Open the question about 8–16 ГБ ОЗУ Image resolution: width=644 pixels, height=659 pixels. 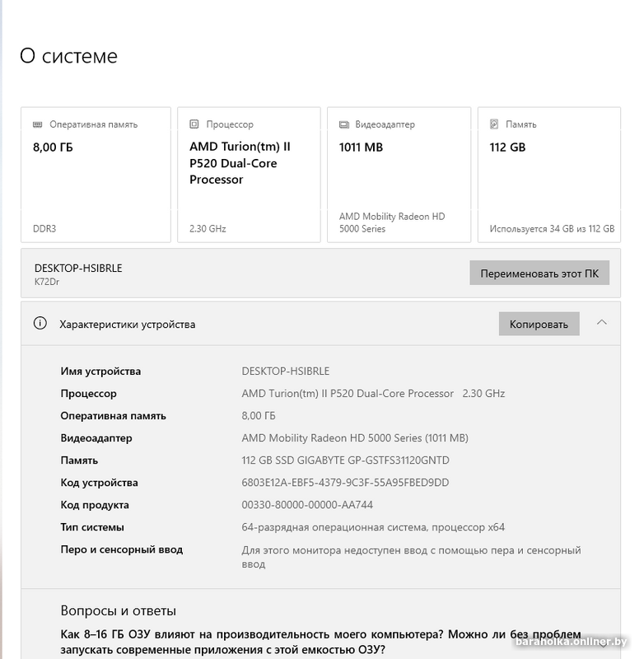[320, 642]
